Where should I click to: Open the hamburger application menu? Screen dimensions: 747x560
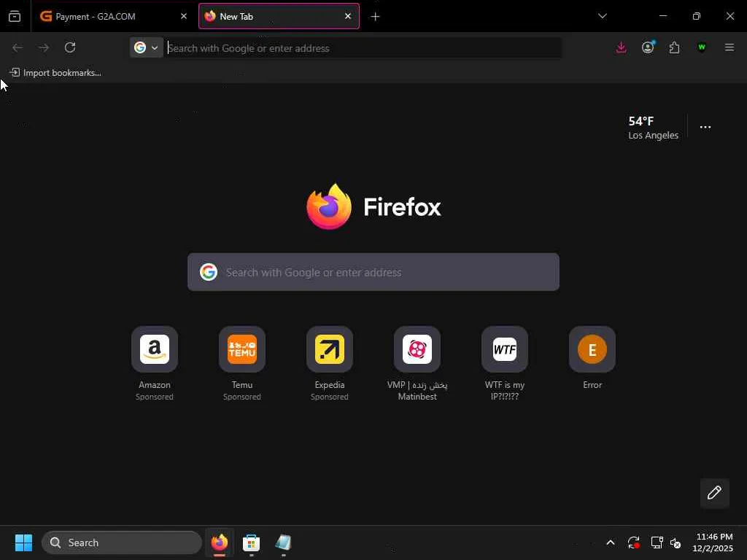point(729,47)
